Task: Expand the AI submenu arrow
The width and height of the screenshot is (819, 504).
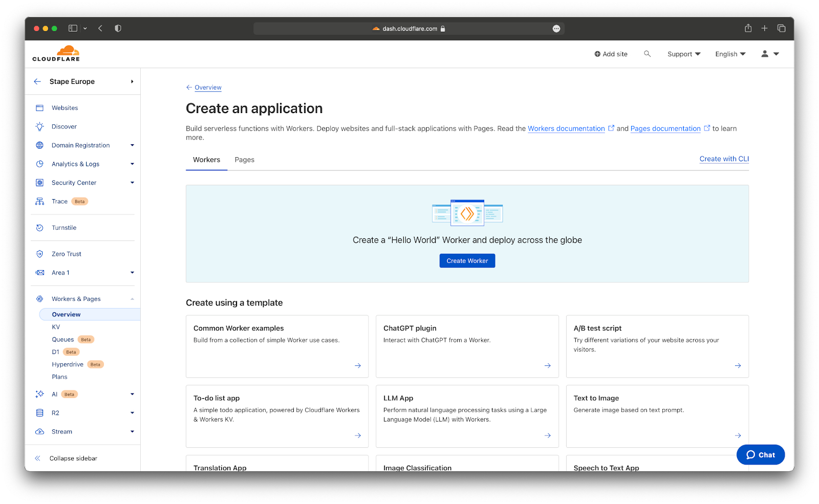Action: 132,394
